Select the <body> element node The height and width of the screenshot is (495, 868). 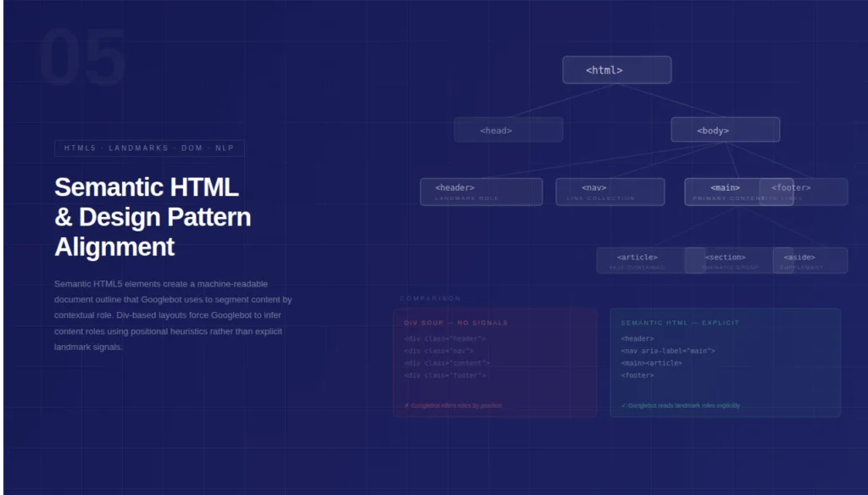point(725,129)
